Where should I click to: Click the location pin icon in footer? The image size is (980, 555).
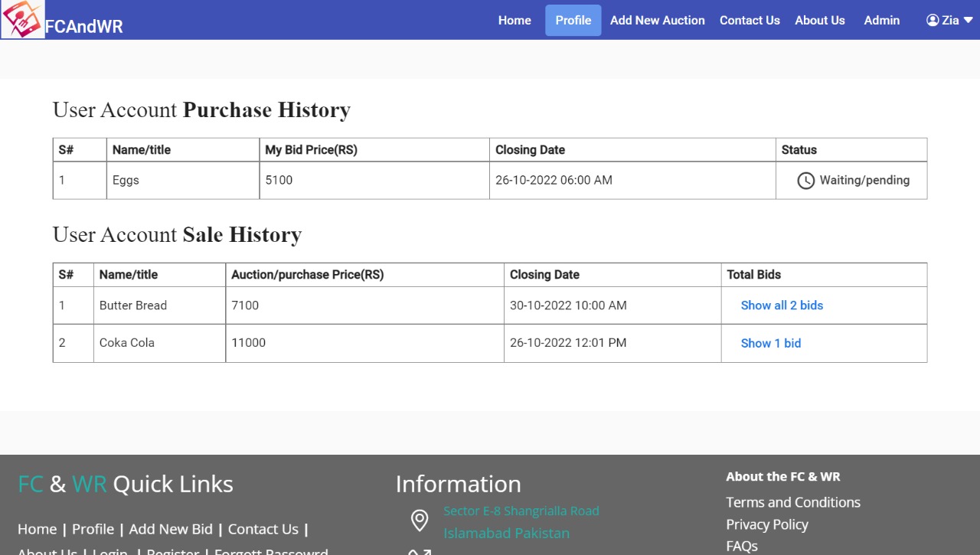pyautogui.click(x=420, y=521)
